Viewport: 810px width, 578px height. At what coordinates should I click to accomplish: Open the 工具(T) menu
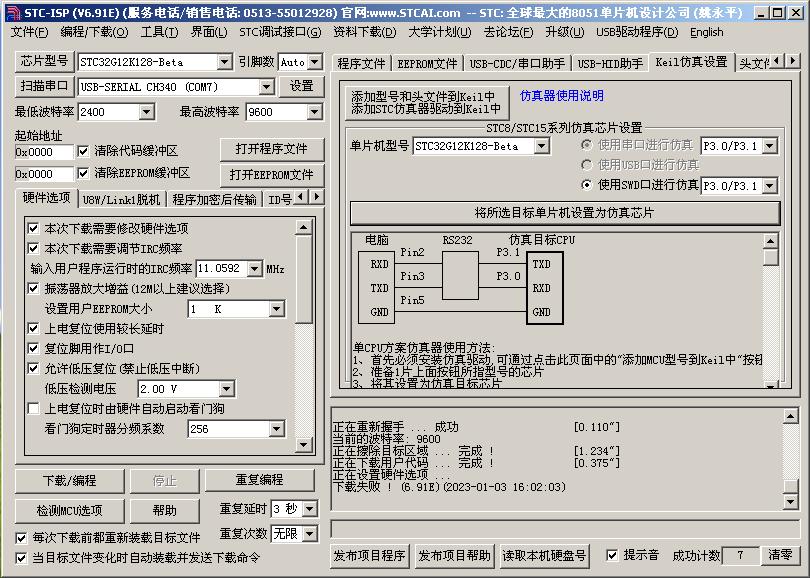click(159, 32)
